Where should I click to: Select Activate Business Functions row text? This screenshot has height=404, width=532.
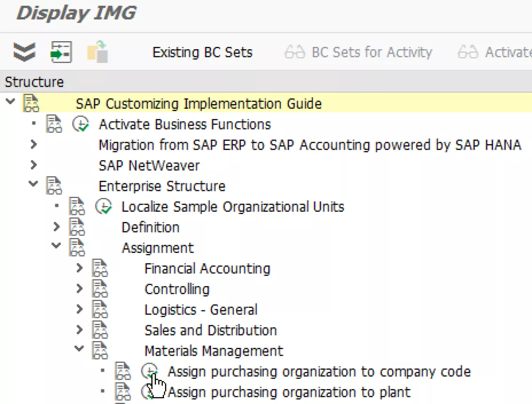[185, 124]
